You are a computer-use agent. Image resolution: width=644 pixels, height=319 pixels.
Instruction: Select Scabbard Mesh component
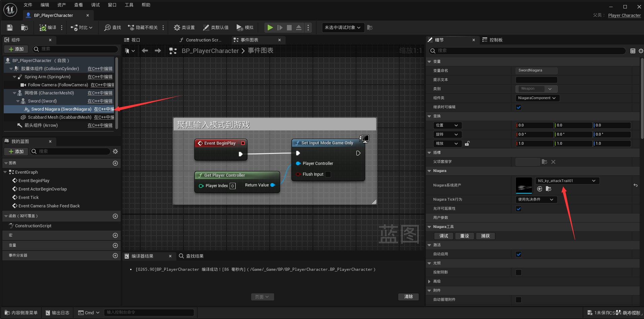pyautogui.click(x=59, y=117)
